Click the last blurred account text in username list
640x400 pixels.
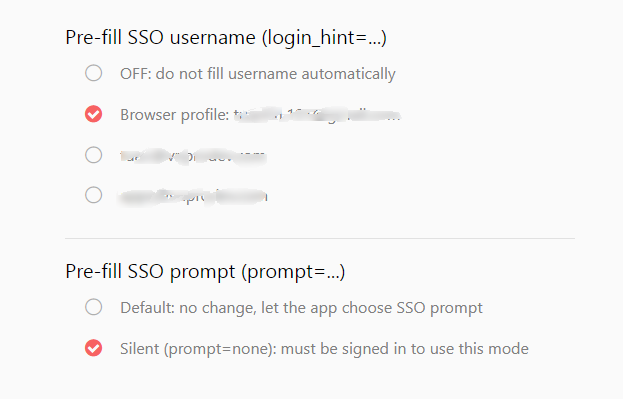tap(193, 197)
